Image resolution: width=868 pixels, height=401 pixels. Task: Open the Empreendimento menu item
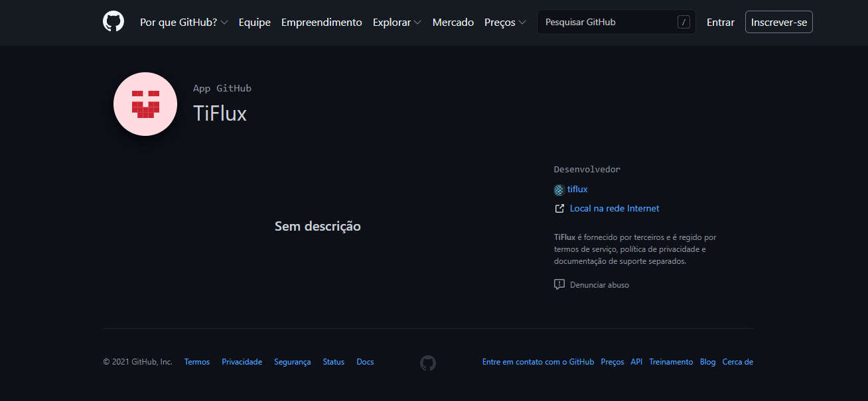coord(322,23)
